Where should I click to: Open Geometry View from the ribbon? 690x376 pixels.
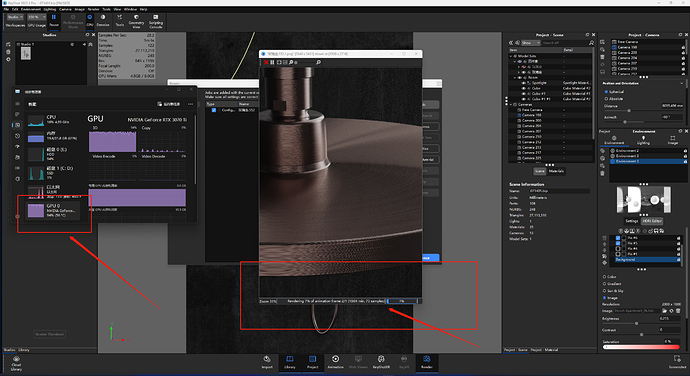pos(136,21)
